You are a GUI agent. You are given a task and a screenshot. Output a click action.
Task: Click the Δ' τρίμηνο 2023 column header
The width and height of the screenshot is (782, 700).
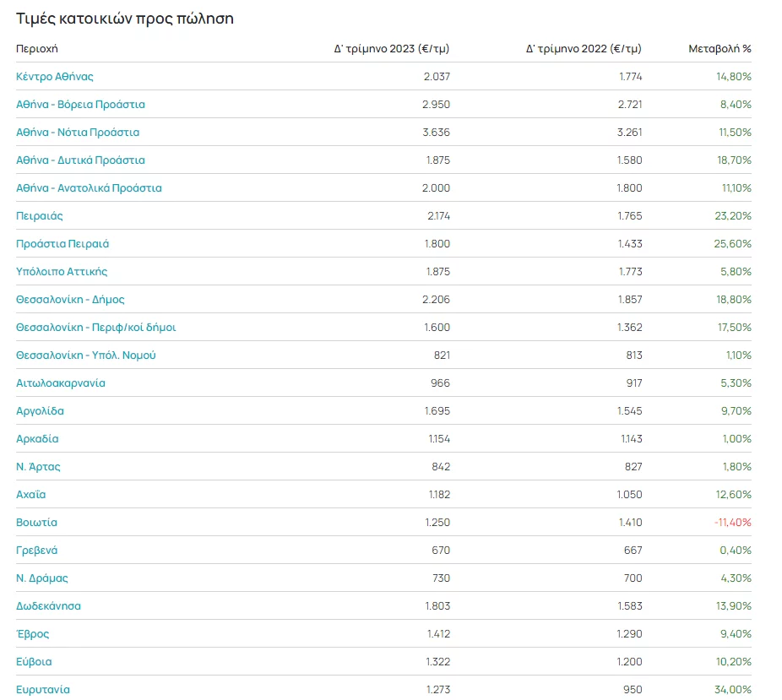392,49
